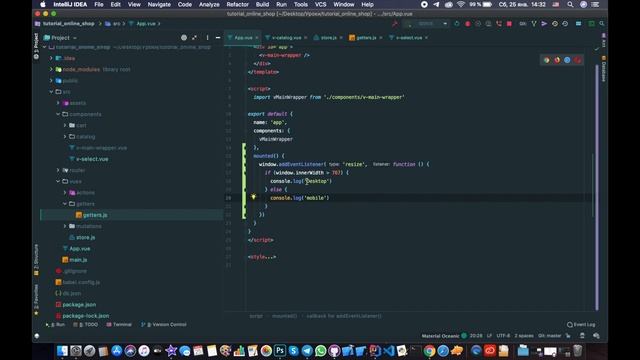Expand the catalog folder
640x360 pixels.
click(x=65, y=136)
